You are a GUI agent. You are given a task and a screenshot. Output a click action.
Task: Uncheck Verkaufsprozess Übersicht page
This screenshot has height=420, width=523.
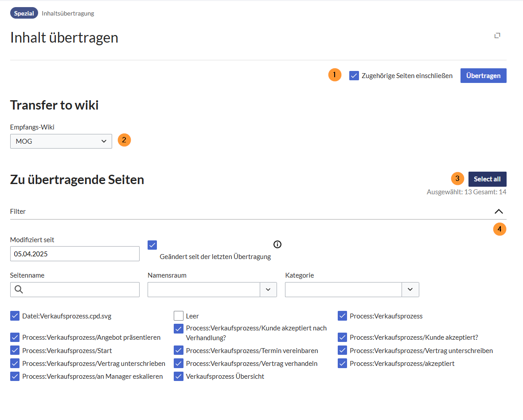point(179,377)
